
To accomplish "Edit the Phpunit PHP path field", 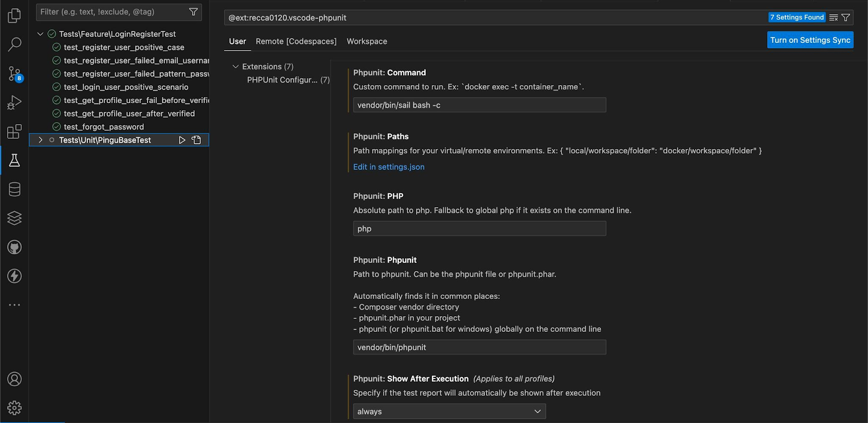I will [x=480, y=229].
